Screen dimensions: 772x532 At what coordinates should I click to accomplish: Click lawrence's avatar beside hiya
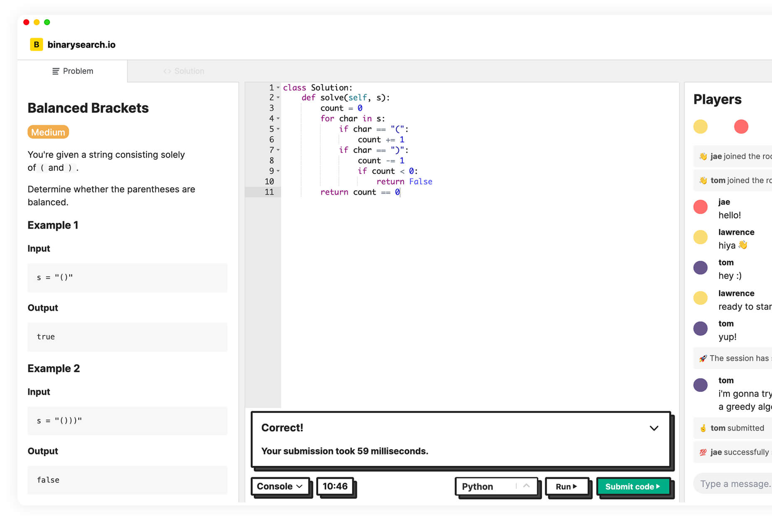click(x=700, y=237)
